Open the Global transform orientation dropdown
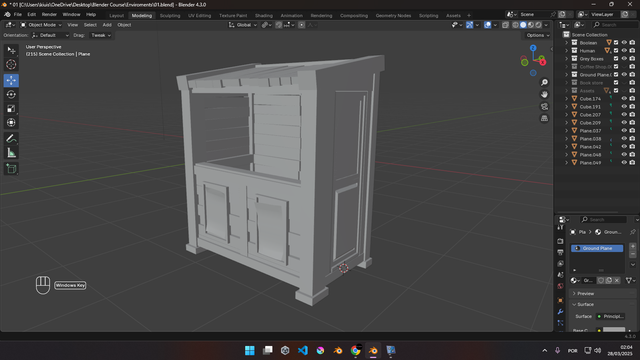640x360 pixels. coord(243,25)
